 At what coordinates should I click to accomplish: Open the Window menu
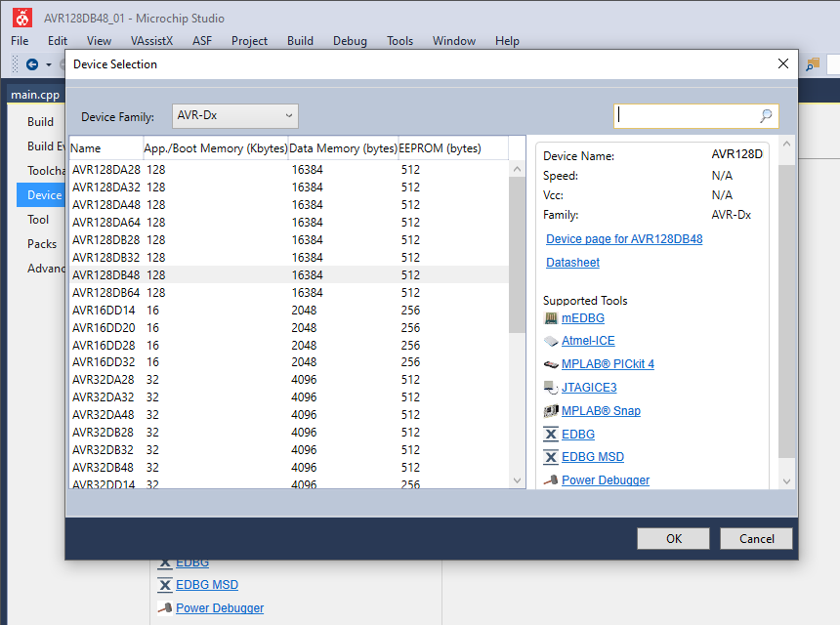click(454, 41)
